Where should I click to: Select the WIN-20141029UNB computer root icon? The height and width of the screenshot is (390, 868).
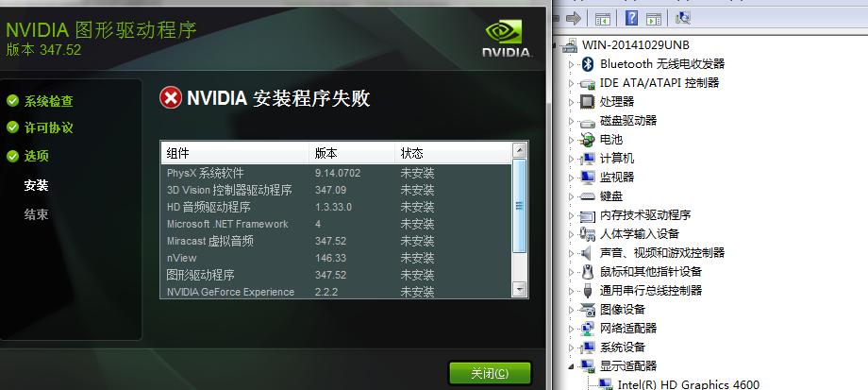(569, 45)
